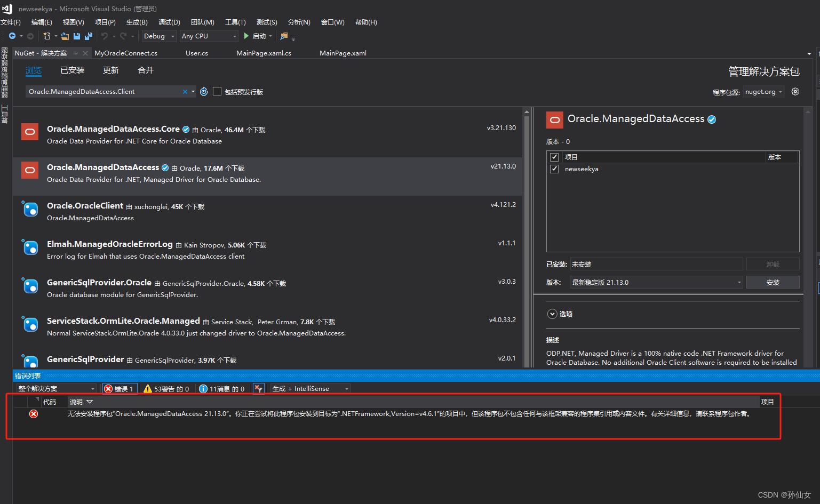Click the red error icon in error row
Screen dimensions: 820x504
click(x=34, y=414)
